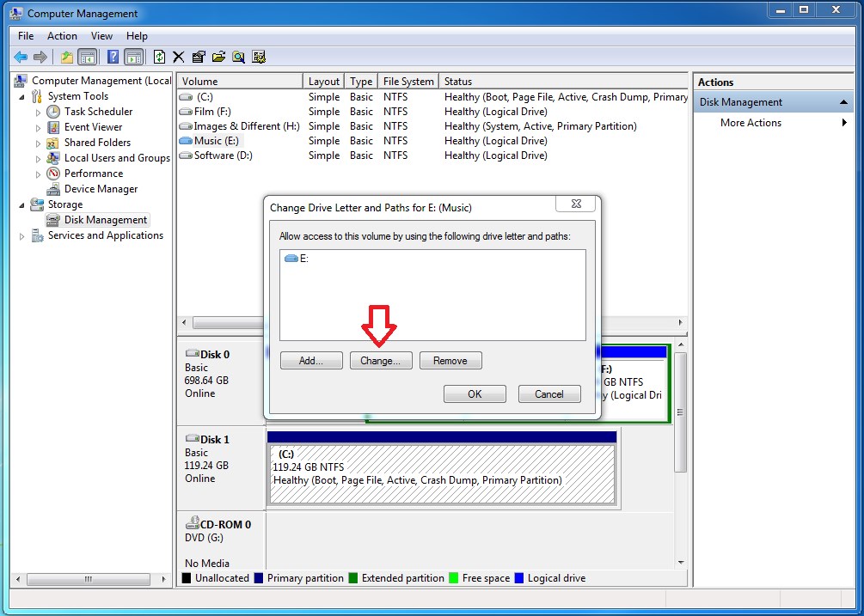
Task: Collapse the Storage tree node
Action: pyautogui.click(x=22, y=204)
